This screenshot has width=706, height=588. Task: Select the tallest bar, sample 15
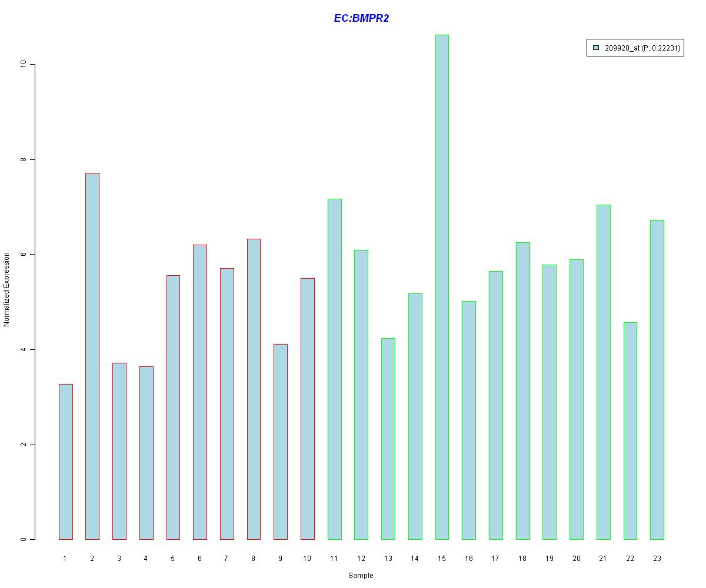tap(442, 287)
